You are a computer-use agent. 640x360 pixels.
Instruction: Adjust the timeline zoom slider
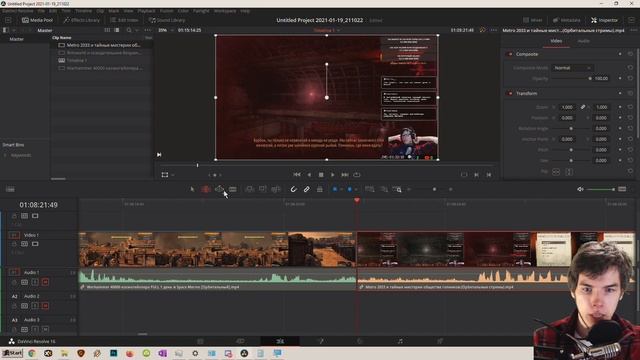tap(434, 189)
